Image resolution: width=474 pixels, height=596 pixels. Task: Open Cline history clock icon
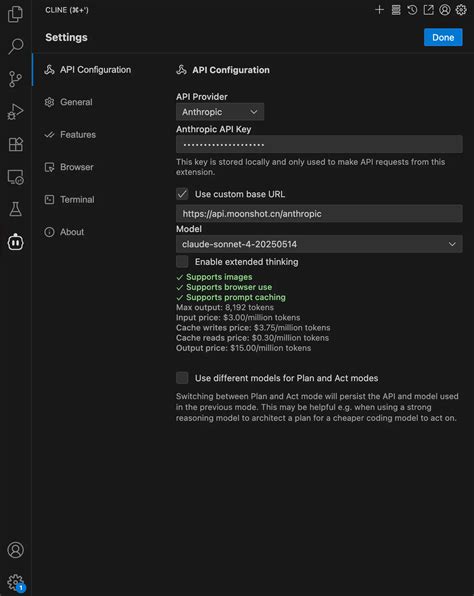click(x=412, y=10)
